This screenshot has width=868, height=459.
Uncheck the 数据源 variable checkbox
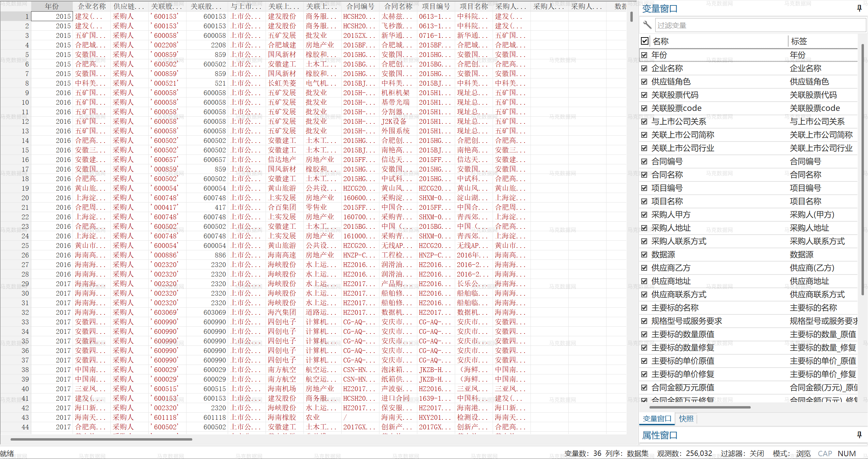tap(644, 254)
